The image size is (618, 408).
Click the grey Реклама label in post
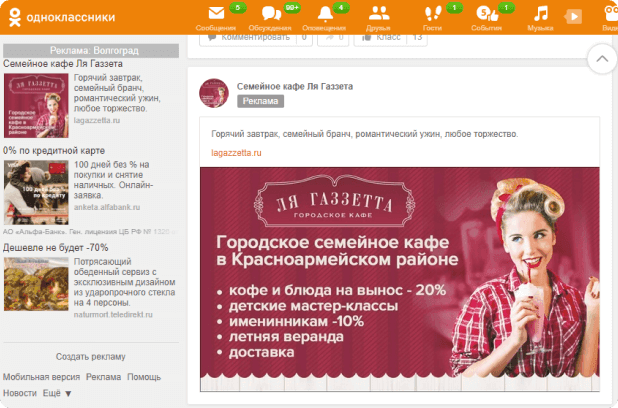coord(260,101)
